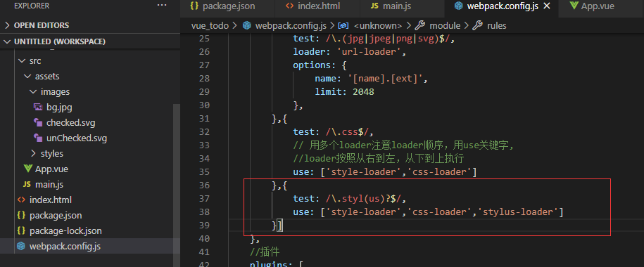Click the Explorer sidebar vertical scrollbar
This screenshot has height=267, width=644.
tap(177, 172)
